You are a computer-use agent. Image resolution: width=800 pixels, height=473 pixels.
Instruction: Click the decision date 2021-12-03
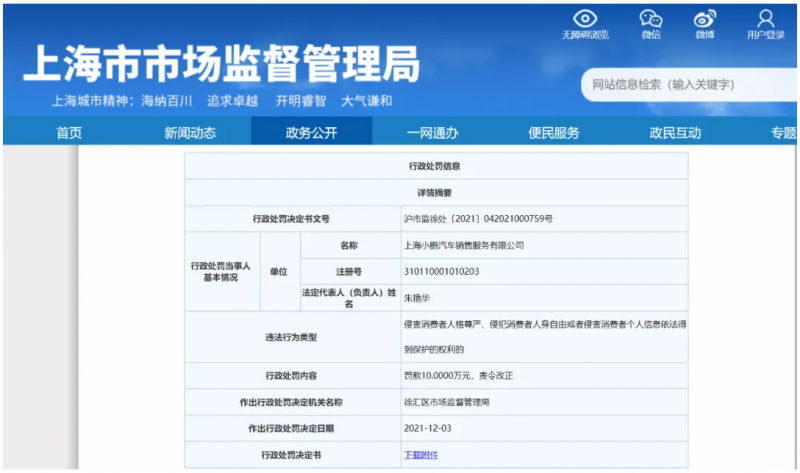tap(426, 428)
